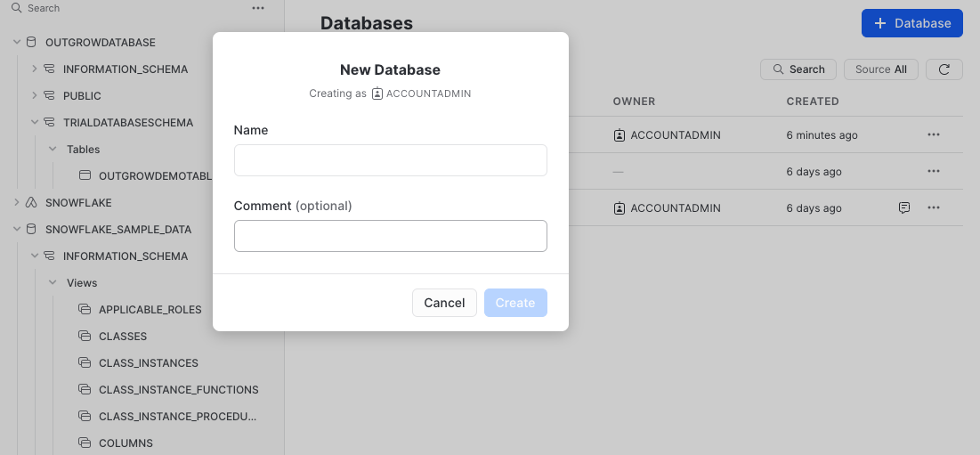This screenshot has width=980, height=455.
Task: Open more options for second database row
Action: coord(933,171)
